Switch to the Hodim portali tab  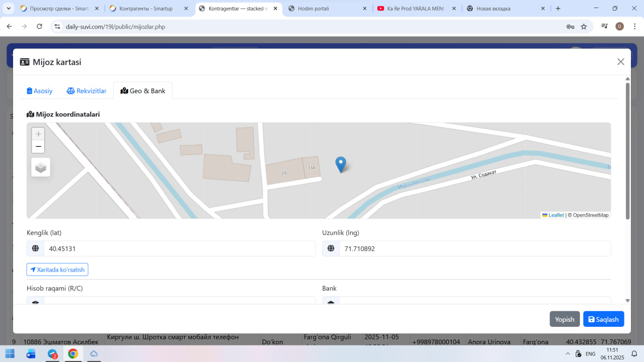click(x=327, y=9)
